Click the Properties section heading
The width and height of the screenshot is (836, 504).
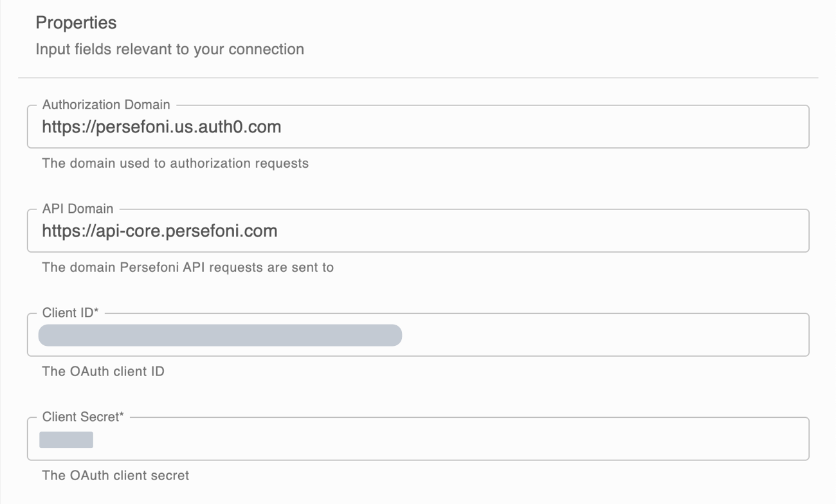76,22
